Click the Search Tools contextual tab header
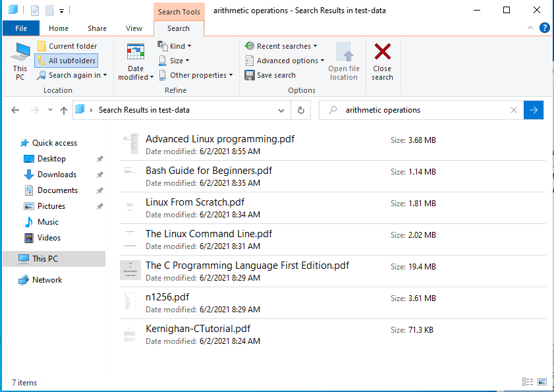554x392 pixels. (x=179, y=12)
